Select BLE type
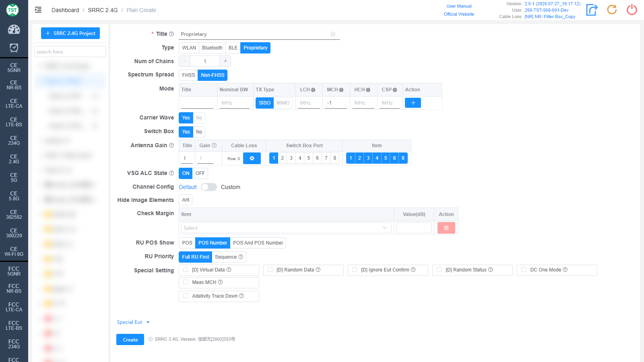 click(233, 48)
